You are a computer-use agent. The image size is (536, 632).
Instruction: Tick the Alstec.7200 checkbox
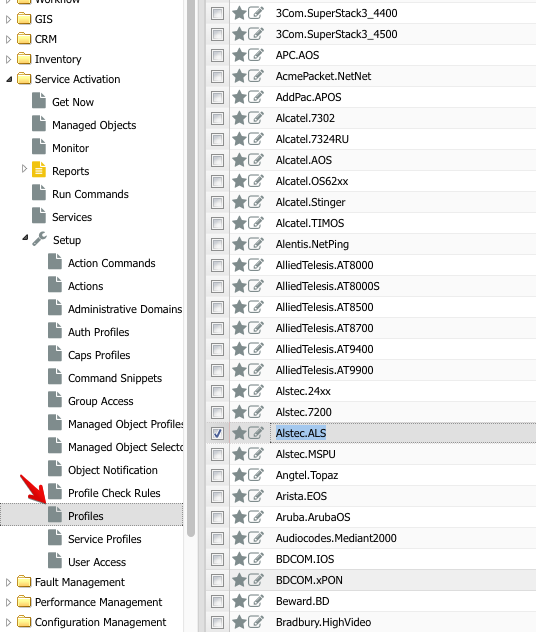tap(217, 412)
